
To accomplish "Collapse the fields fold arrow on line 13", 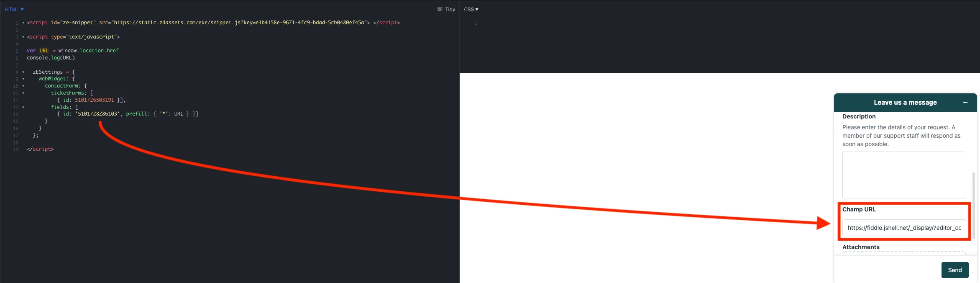I will (23, 107).
